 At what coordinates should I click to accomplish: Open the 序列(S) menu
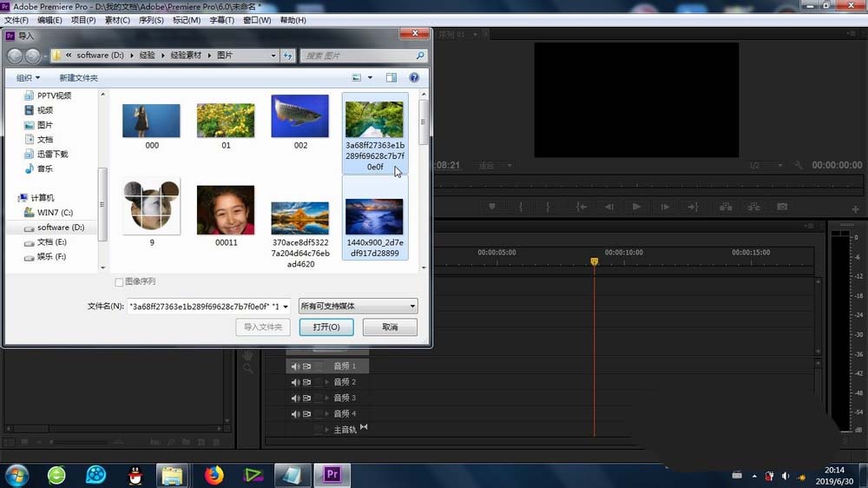tap(151, 20)
